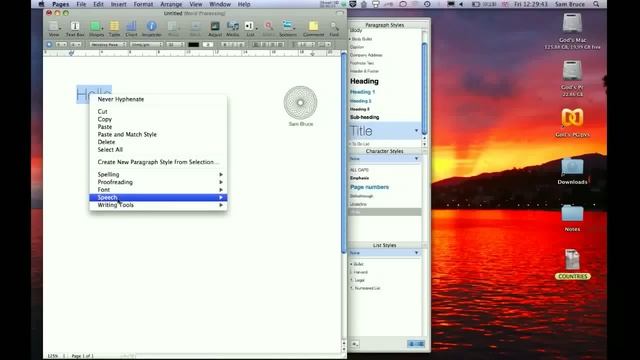Apply the Sub-heading paragraph style
The height and width of the screenshot is (360, 640).
tap(364, 117)
